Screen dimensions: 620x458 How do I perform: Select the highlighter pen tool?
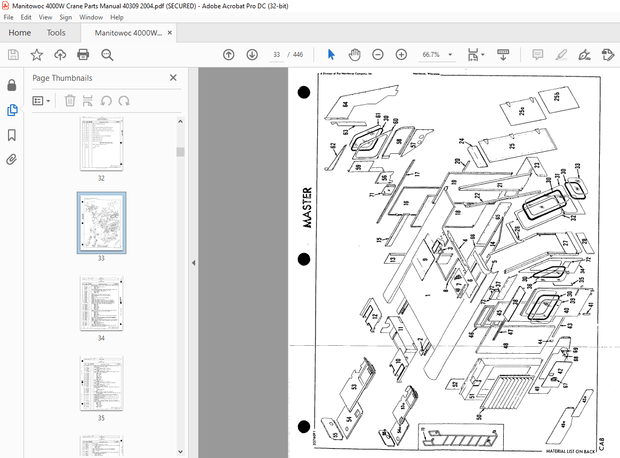561,55
